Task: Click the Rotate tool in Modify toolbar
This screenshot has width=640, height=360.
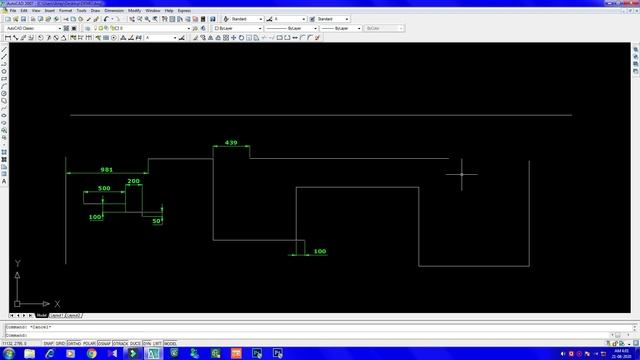Action: point(241,38)
